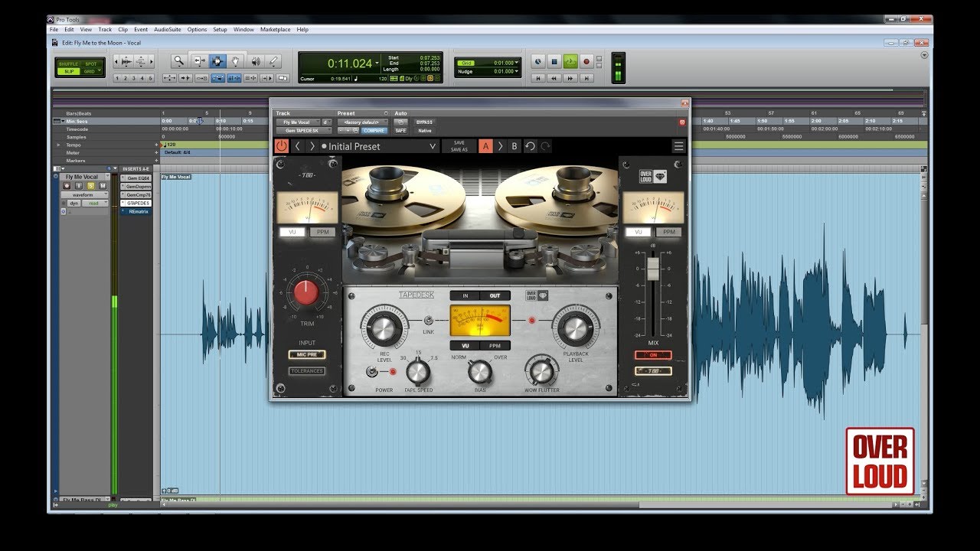Select SLIP edit mode
980x551 pixels.
tap(69, 71)
